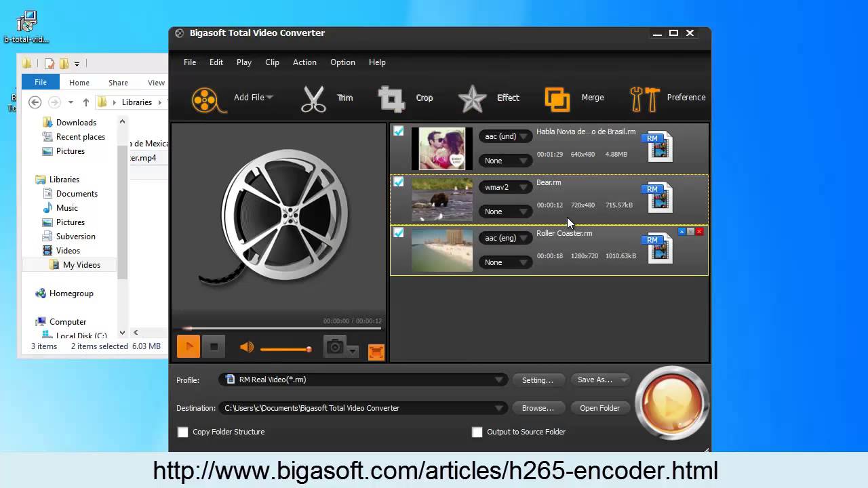Enable Output to Source Folder checkbox
This screenshot has width=868, height=488.
(x=477, y=432)
